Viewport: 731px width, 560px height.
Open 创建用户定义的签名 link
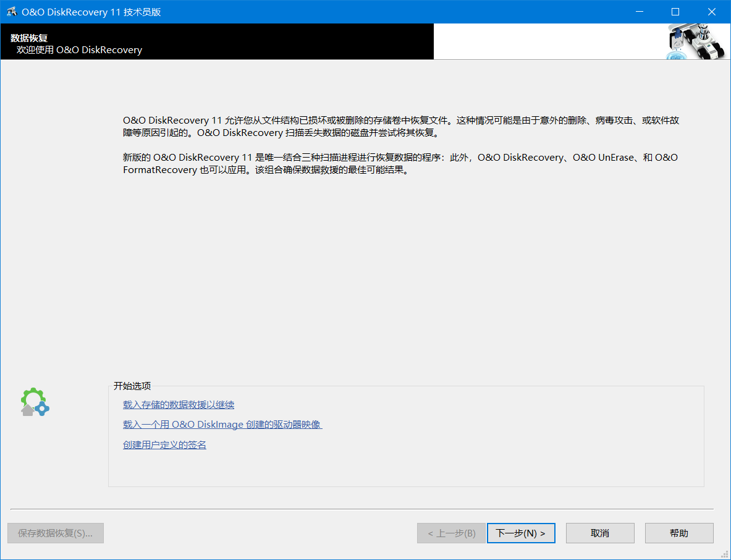pos(164,445)
